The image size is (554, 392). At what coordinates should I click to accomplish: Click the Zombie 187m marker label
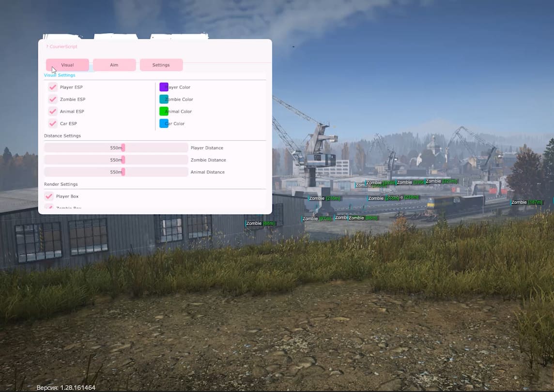[x=526, y=202]
